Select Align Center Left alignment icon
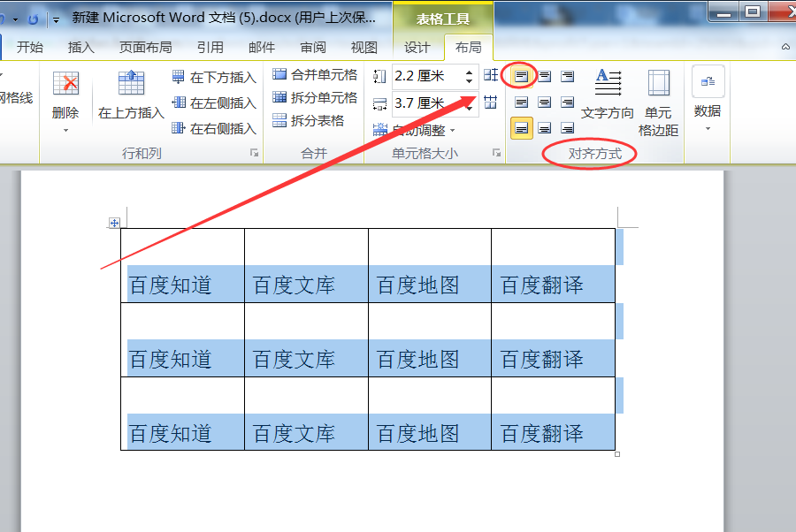Viewport: 796px width, 532px height. [521, 103]
